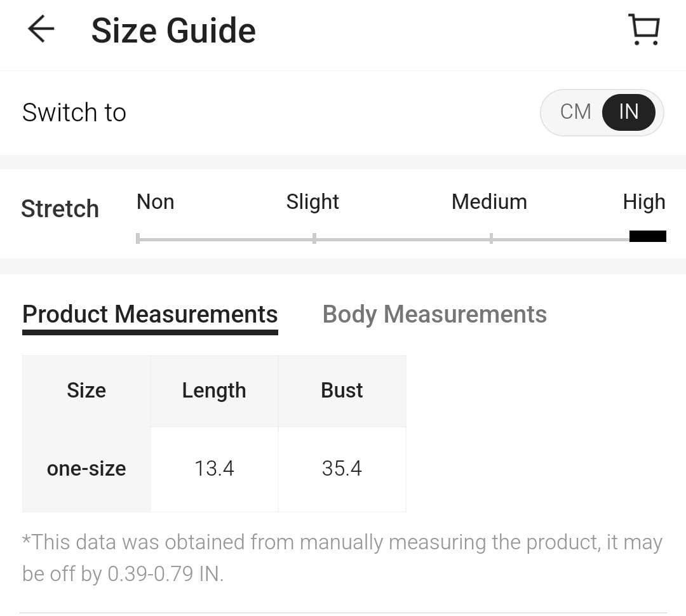686x616 pixels.
Task: Open Product Measurements tab
Action: (x=150, y=314)
